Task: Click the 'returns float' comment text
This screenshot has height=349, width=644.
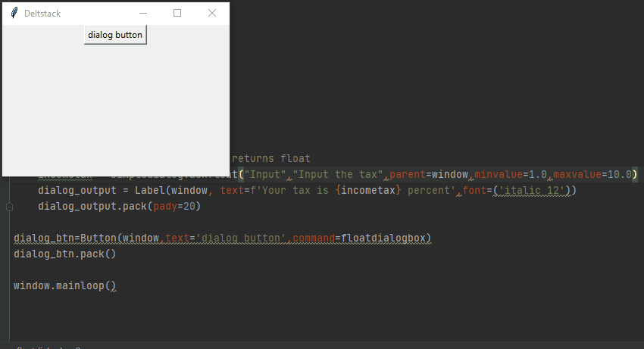Action: (x=270, y=158)
